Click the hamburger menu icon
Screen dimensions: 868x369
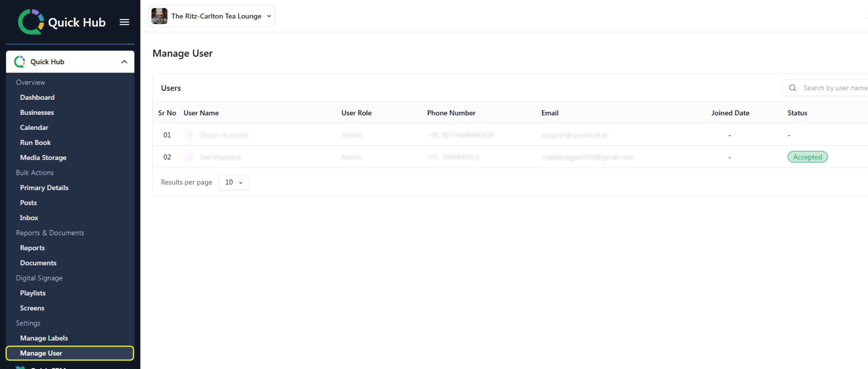click(x=124, y=22)
